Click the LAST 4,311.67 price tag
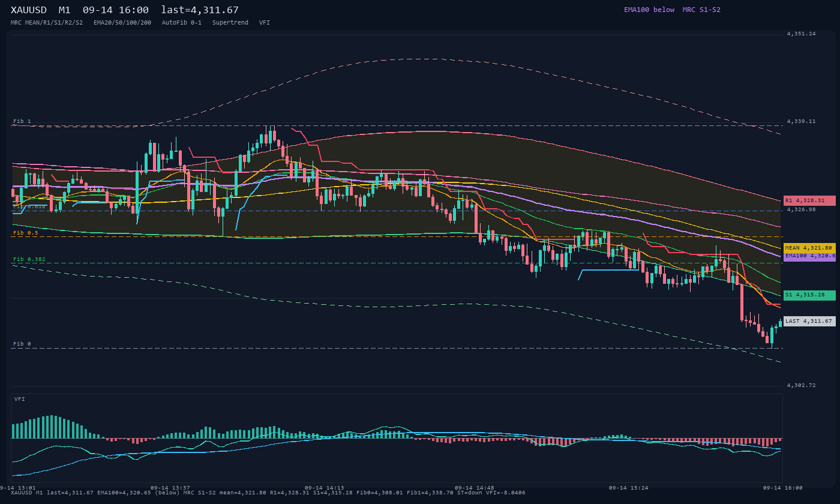This screenshot has height=504, width=840. coord(809,321)
